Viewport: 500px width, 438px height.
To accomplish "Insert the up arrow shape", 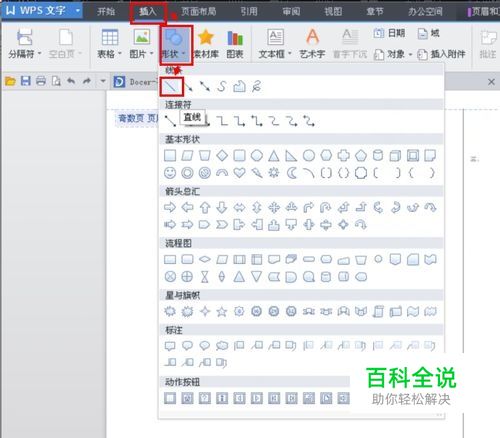I will [x=205, y=208].
